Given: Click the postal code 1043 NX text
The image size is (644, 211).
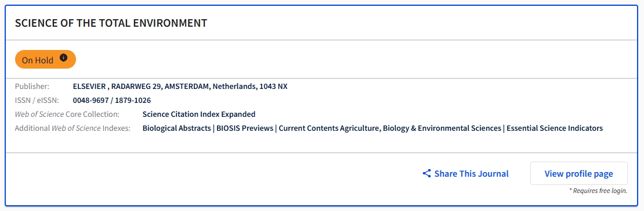Looking at the screenshot, I should point(273,87).
